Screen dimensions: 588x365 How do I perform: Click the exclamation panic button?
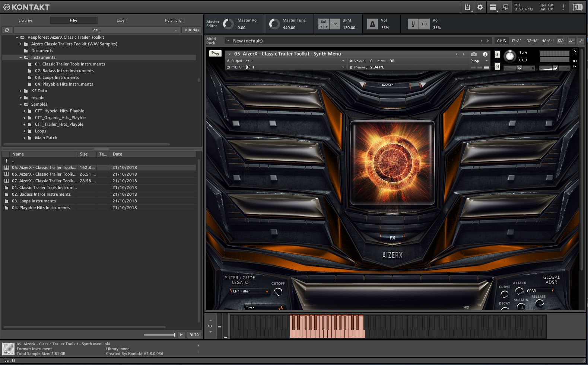(563, 7)
